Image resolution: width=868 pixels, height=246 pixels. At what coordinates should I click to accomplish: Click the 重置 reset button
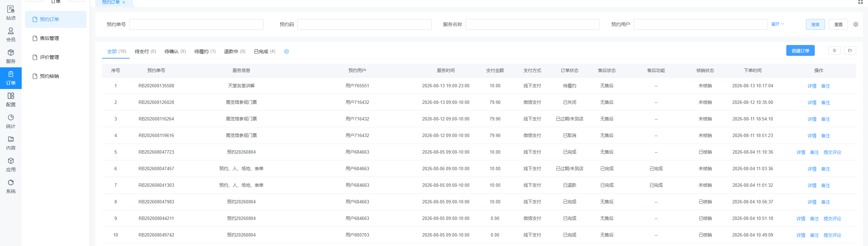point(839,24)
